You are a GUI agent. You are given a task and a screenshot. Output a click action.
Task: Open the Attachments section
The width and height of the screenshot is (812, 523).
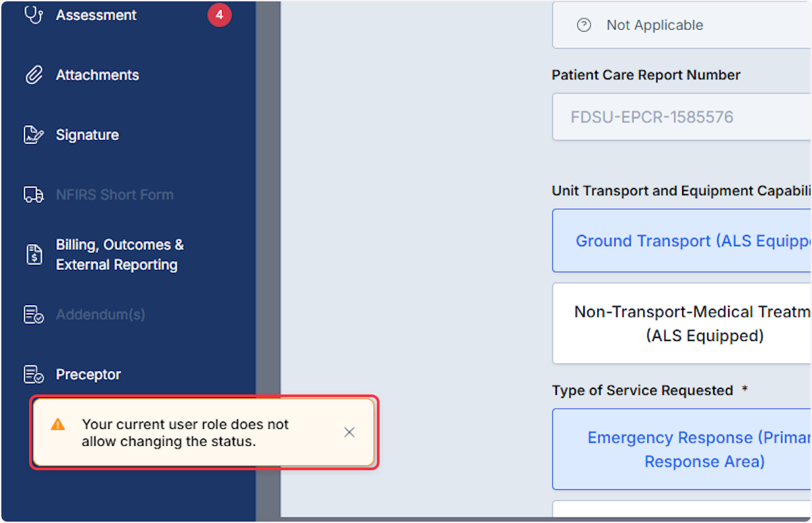97,75
